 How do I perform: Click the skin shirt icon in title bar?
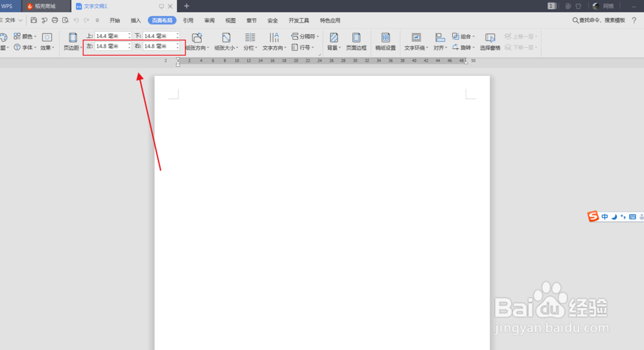coord(578,6)
